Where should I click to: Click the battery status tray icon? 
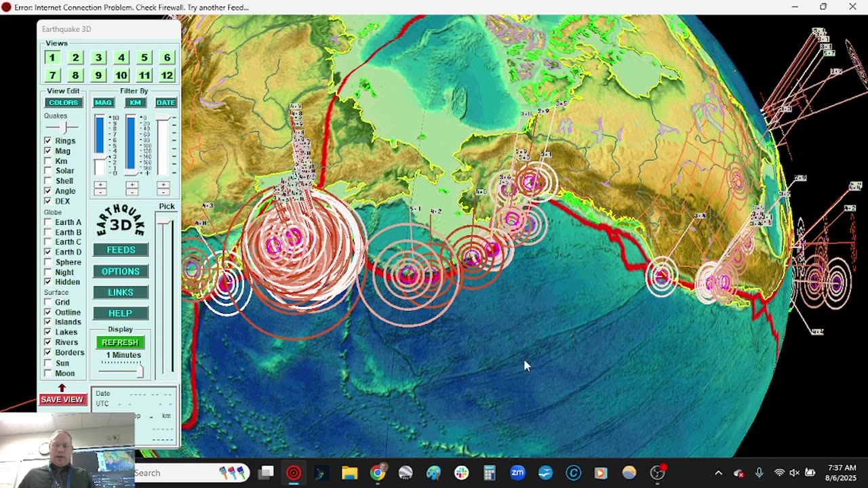pos(810,472)
